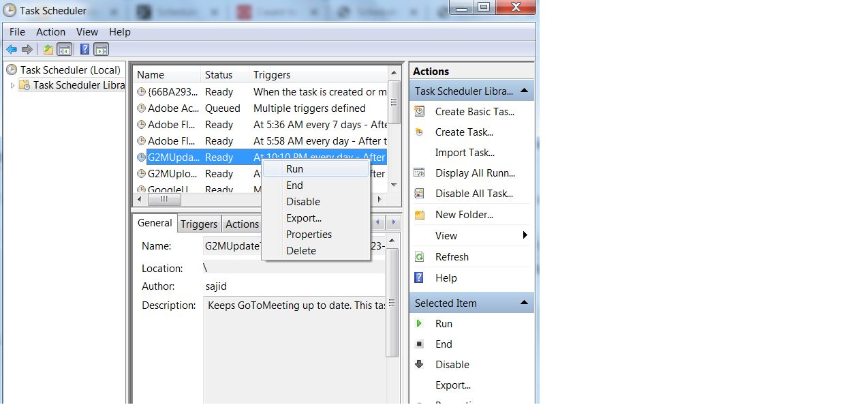
Task: Open the View submenu arrow in Actions
Action: point(525,235)
